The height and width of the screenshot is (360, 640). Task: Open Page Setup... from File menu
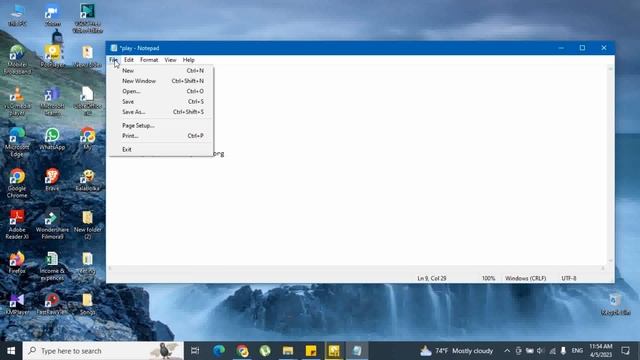[x=161, y=126]
